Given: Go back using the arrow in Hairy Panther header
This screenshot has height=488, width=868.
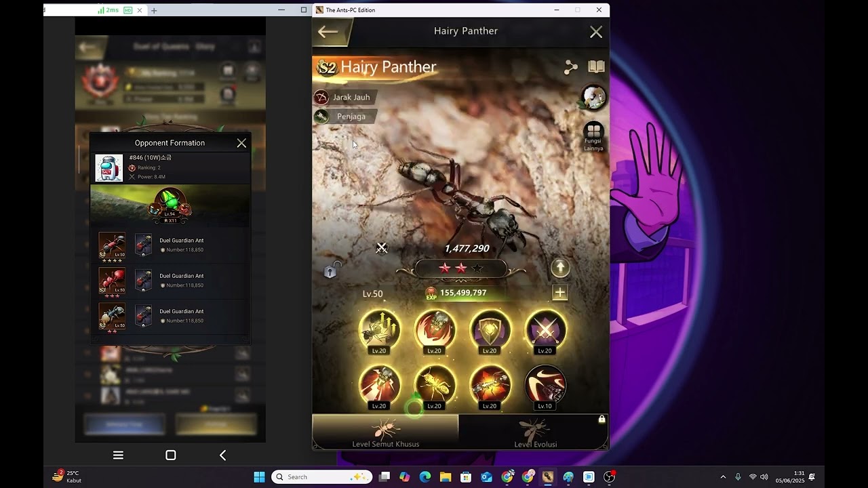Looking at the screenshot, I should point(328,31).
